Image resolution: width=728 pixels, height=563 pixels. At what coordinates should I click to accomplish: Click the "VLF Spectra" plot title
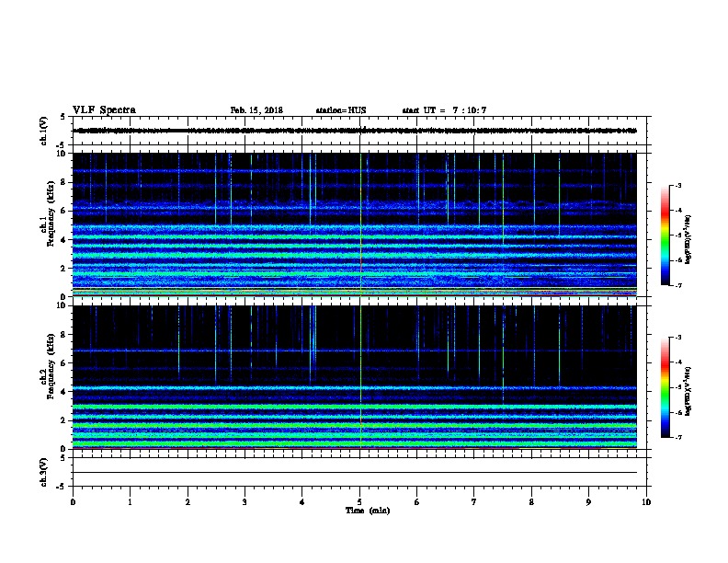(104, 110)
